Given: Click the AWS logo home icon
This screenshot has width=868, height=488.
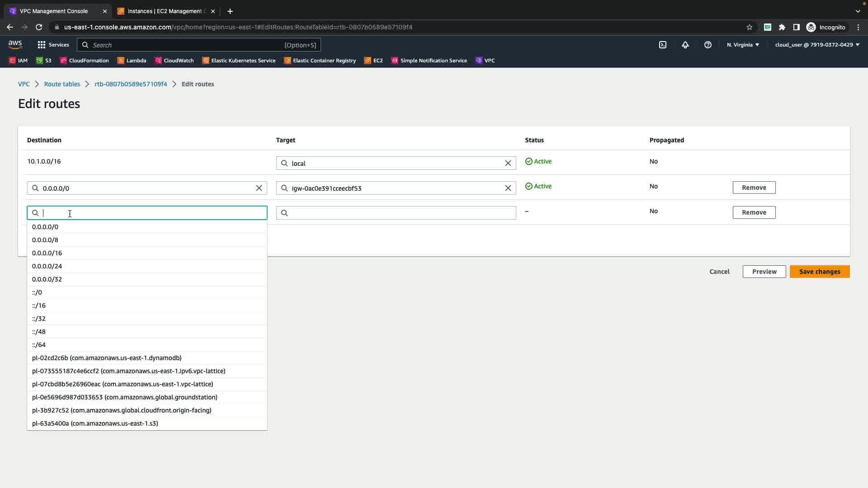Looking at the screenshot, I should pos(15,45).
